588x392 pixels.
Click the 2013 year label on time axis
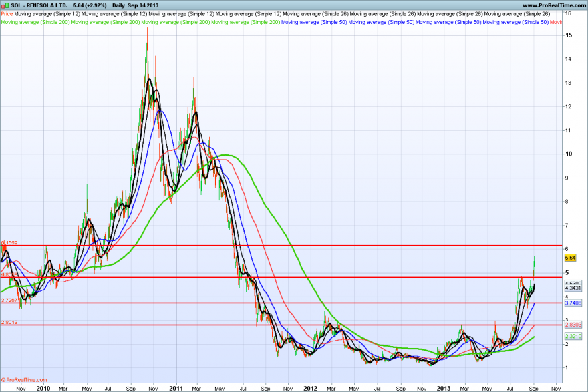[444, 388]
